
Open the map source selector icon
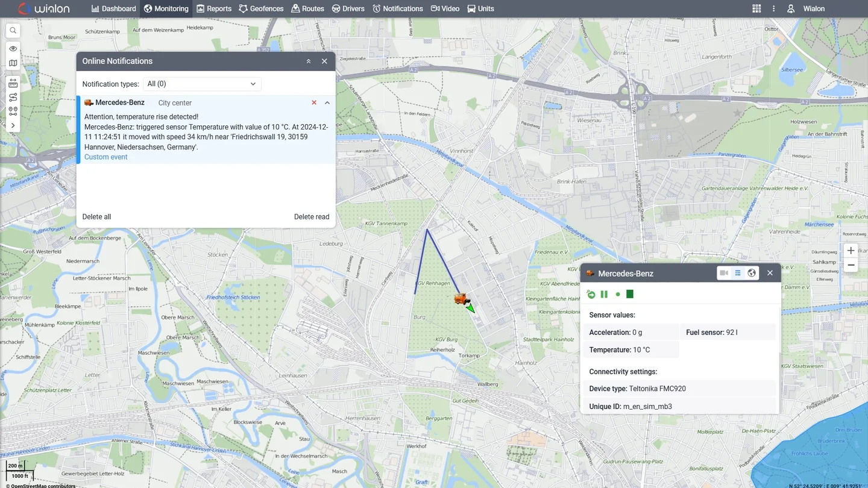pyautogui.click(x=13, y=63)
